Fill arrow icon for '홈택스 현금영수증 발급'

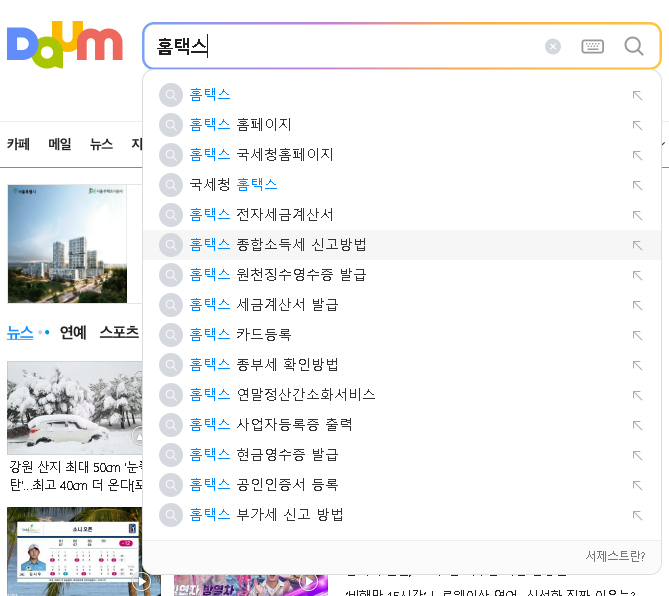point(637,456)
